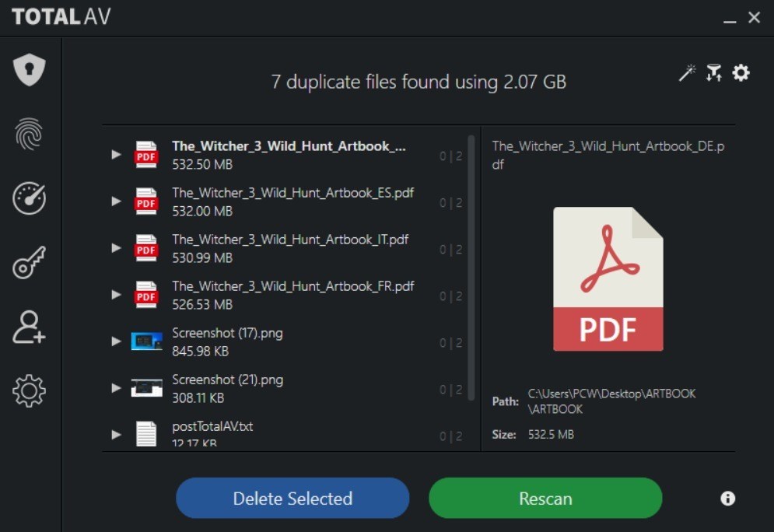Open the shield protection icon in sidebar

29,69
